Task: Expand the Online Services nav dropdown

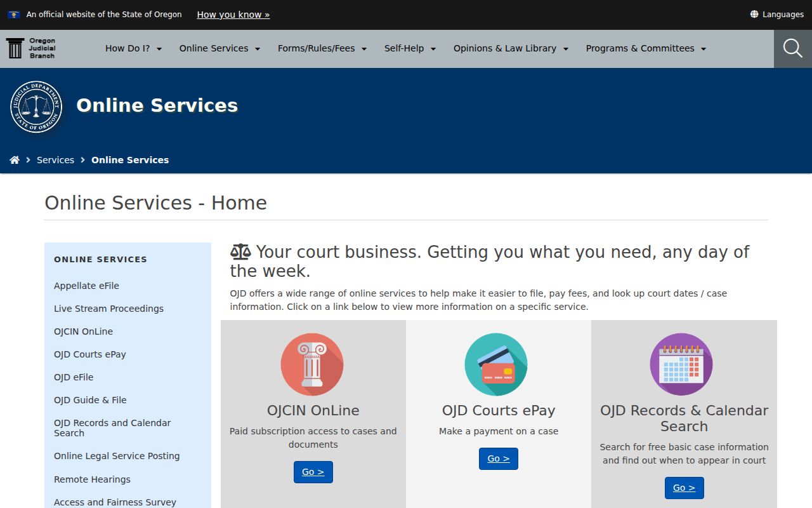Action: (x=220, y=48)
